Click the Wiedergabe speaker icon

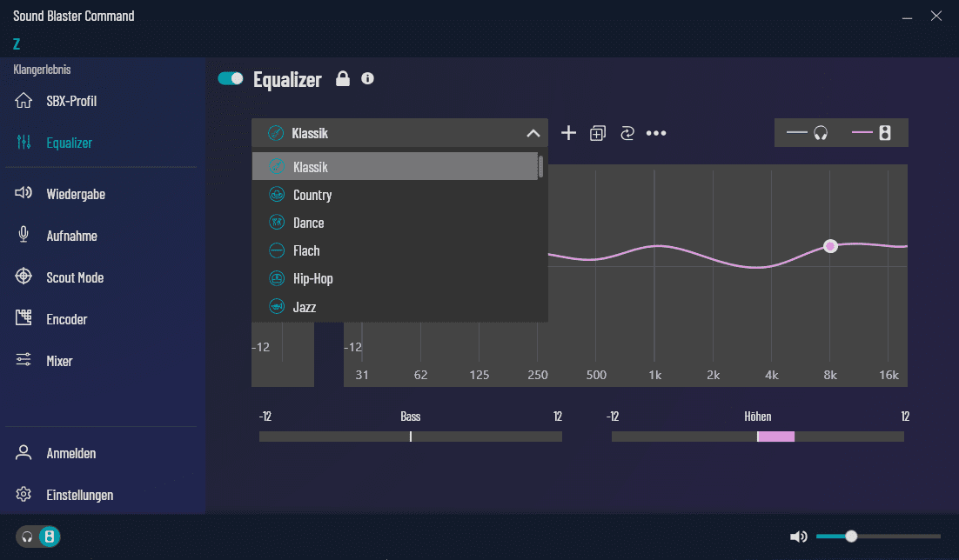click(x=23, y=193)
